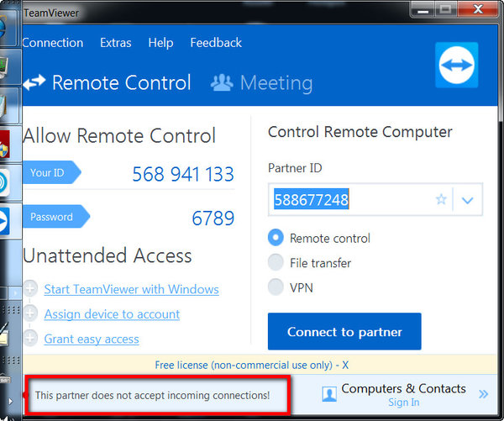Open the Connection menu
This screenshot has height=421, width=504.
[x=53, y=43]
